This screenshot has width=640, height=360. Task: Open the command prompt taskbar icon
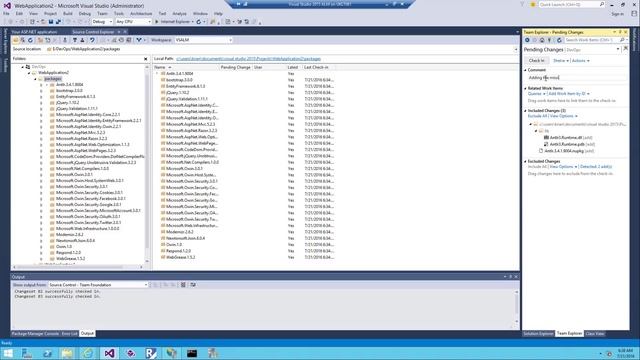click(192, 353)
